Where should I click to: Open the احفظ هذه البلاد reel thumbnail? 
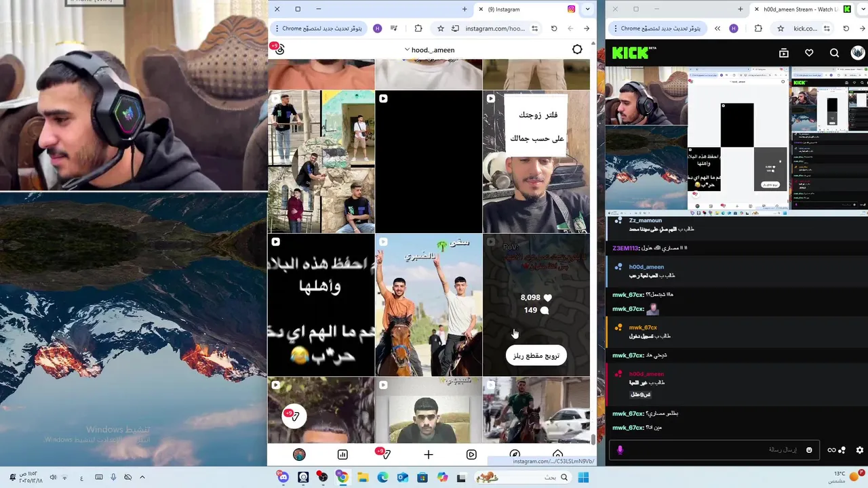(321, 305)
